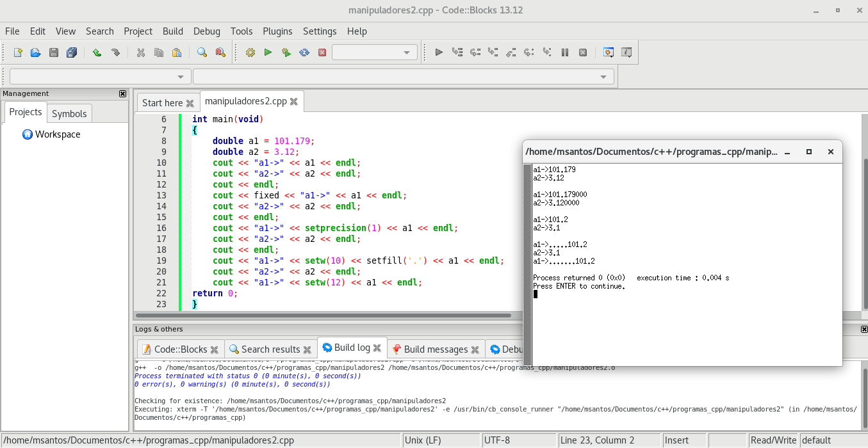Click the Find magnifier icon

click(202, 52)
